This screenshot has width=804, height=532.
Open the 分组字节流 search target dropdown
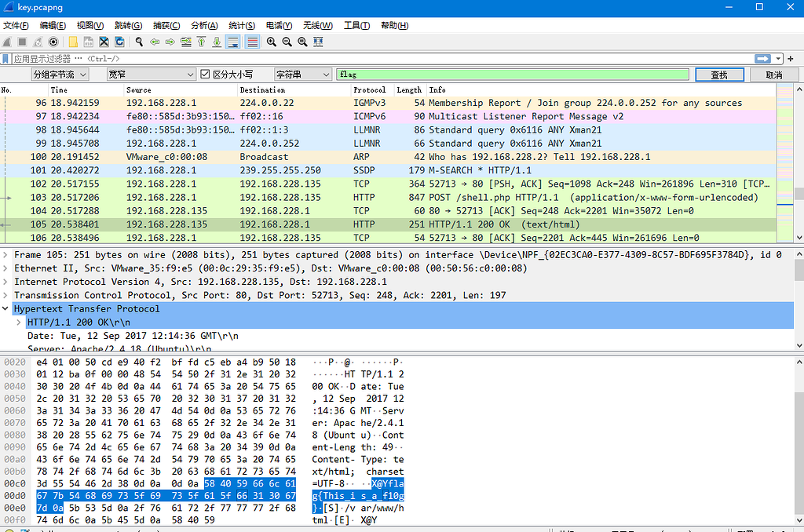(59, 74)
